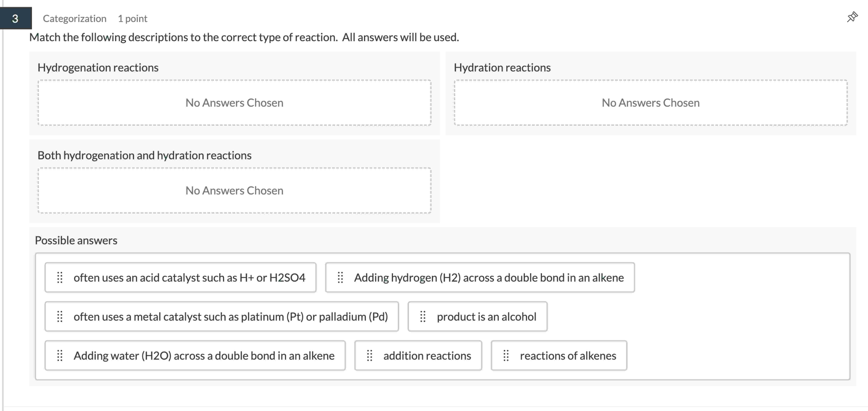
Task: Click the Both hydrogenation and hydration drop zone
Action: point(234,190)
